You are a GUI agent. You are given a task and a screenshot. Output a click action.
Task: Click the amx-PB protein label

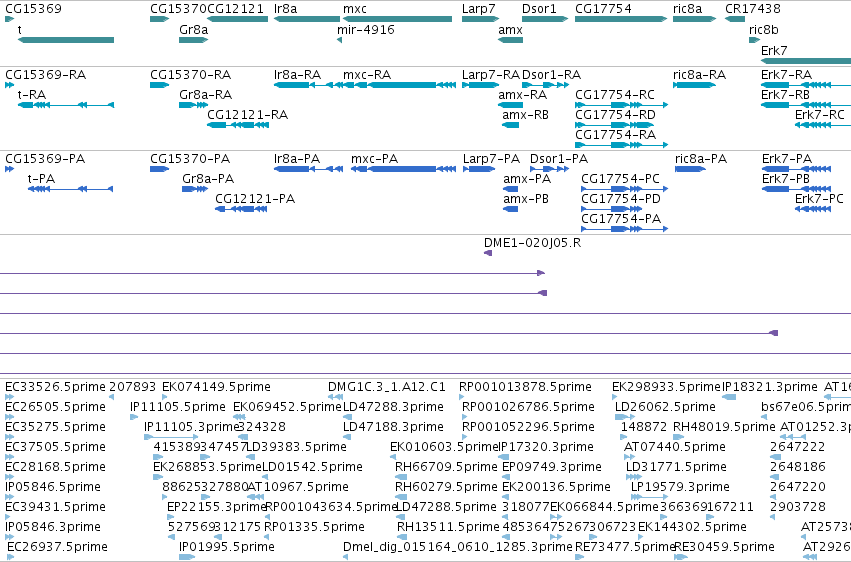pyautogui.click(x=526, y=199)
